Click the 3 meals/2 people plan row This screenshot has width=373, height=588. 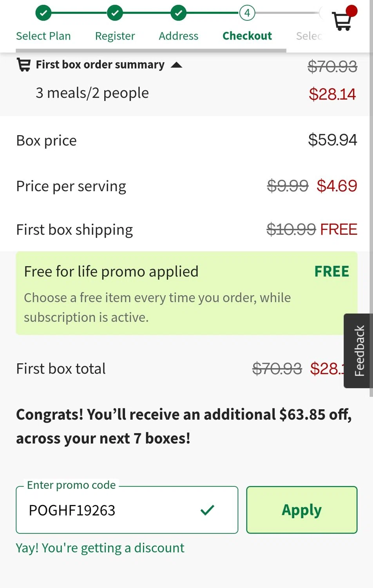(x=92, y=93)
